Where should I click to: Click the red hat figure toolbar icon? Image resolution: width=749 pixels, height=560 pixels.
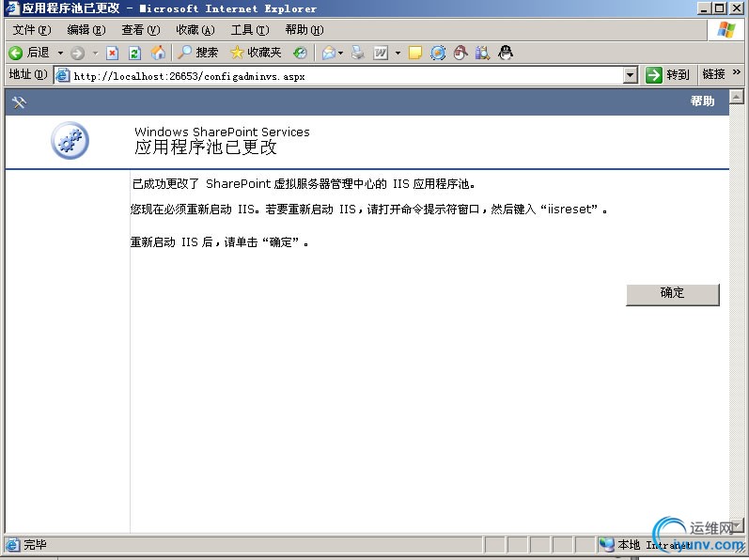460,53
